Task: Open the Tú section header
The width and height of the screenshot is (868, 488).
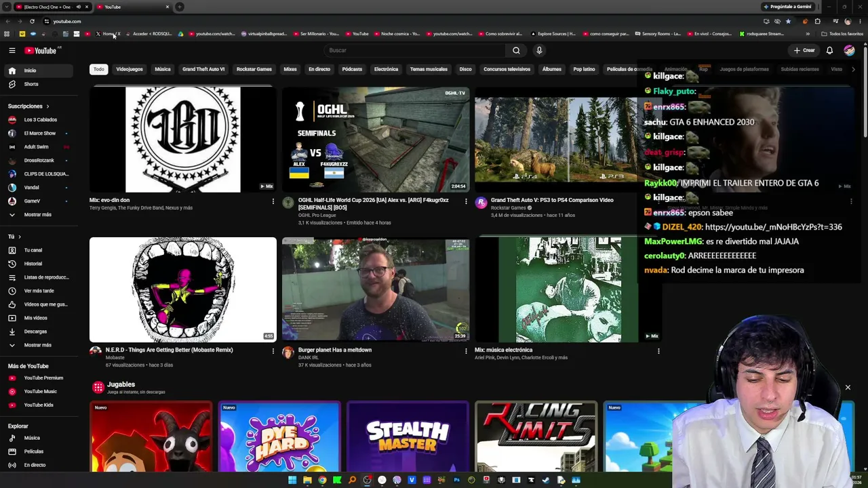Action: point(14,237)
